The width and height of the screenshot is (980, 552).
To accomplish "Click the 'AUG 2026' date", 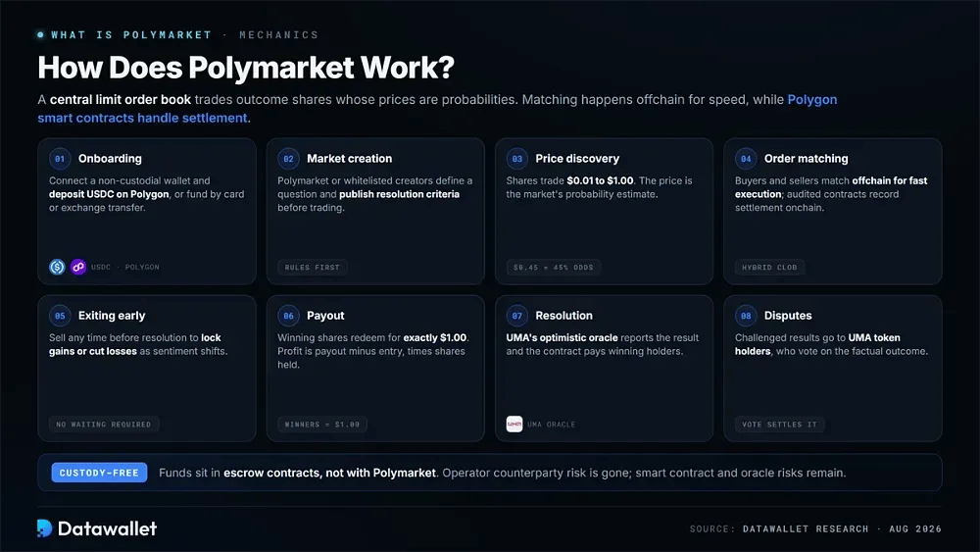I will coord(915,528).
